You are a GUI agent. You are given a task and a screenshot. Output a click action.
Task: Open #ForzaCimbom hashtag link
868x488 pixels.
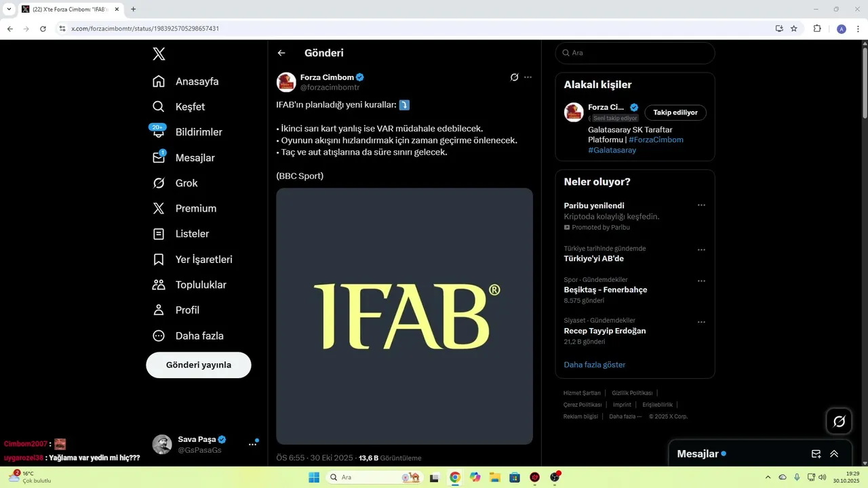pyautogui.click(x=656, y=140)
